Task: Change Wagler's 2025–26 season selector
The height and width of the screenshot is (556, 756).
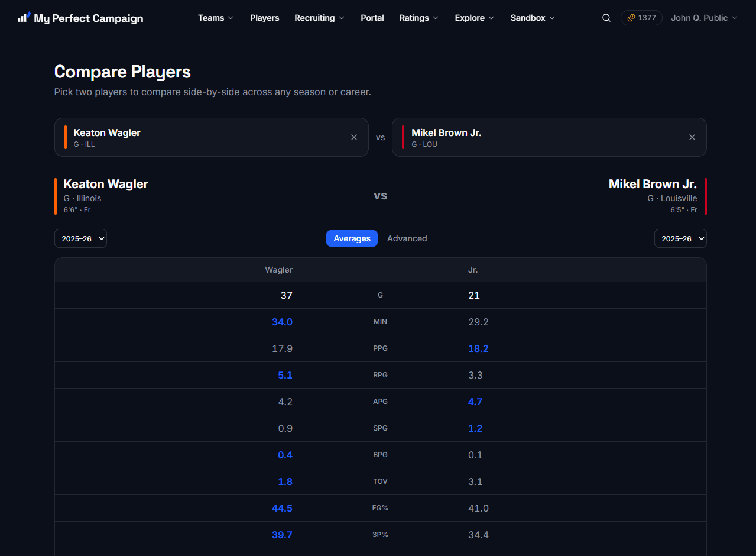Action: tap(80, 238)
